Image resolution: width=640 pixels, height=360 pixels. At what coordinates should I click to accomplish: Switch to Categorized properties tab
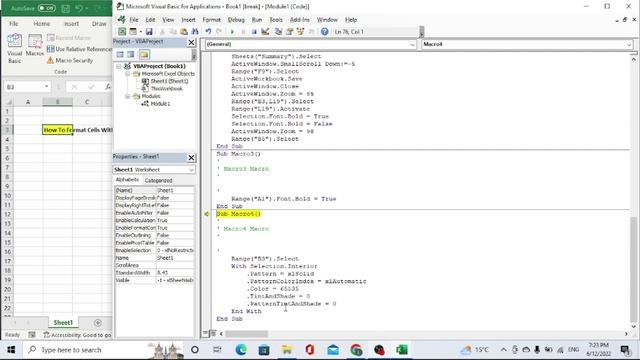pyautogui.click(x=158, y=180)
